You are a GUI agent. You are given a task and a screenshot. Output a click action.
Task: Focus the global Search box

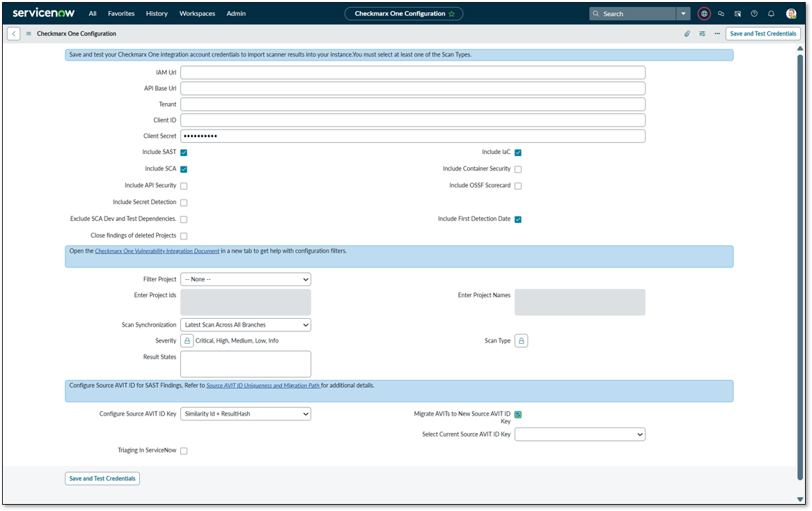point(633,14)
